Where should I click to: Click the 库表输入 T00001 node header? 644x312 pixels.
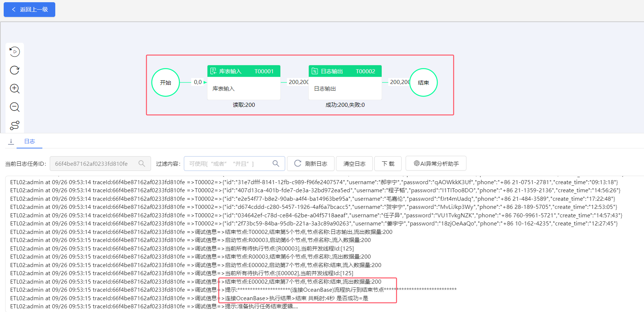[244, 71]
